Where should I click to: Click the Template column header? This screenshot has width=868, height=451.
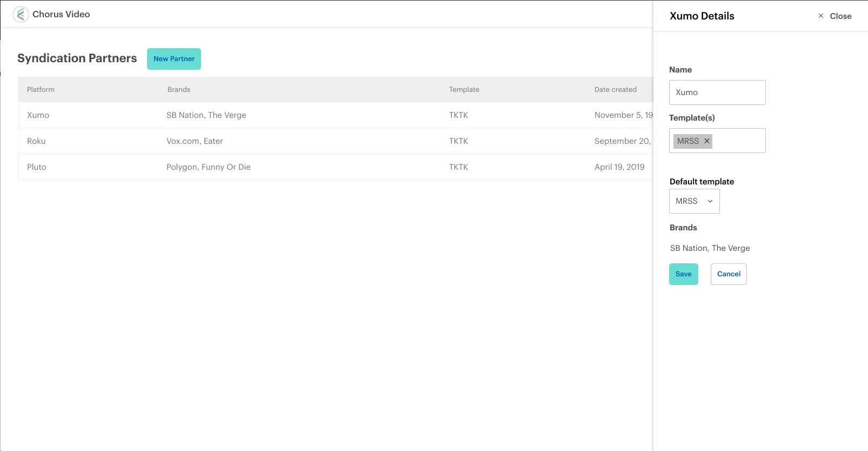coord(464,90)
